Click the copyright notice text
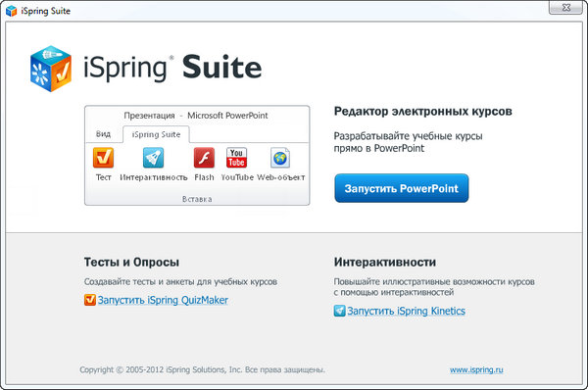This screenshot has width=588, height=390. (x=202, y=369)
